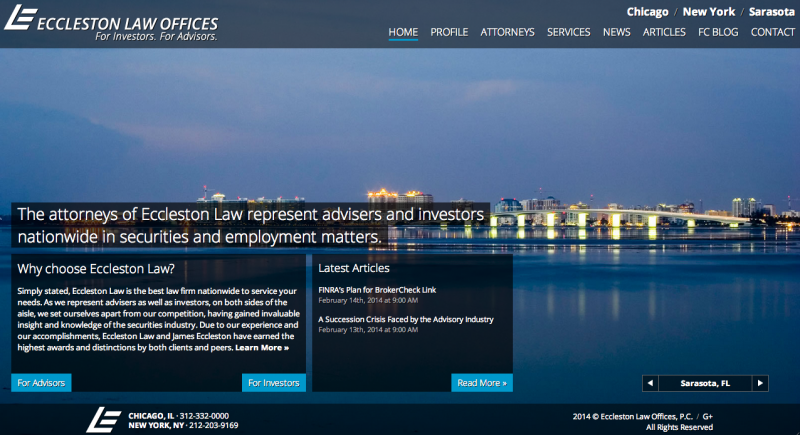Visit the FC BLOG
800x435 pixels.
[718, 32]
